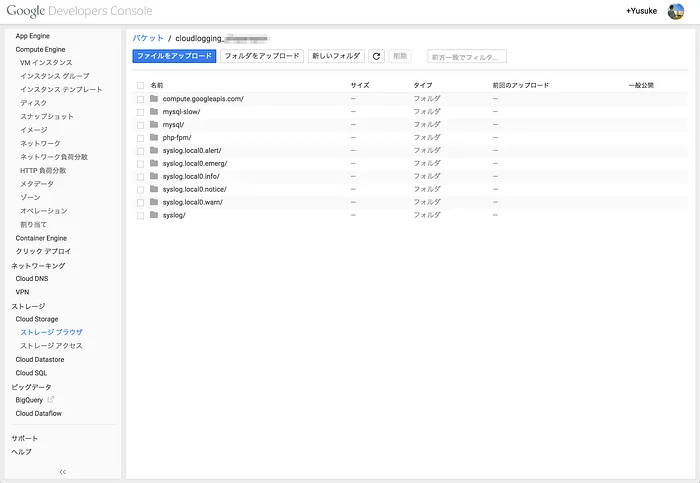Click the compute.googleapis.com folder icon
The image size is (700, 483).
click(154, 98)
